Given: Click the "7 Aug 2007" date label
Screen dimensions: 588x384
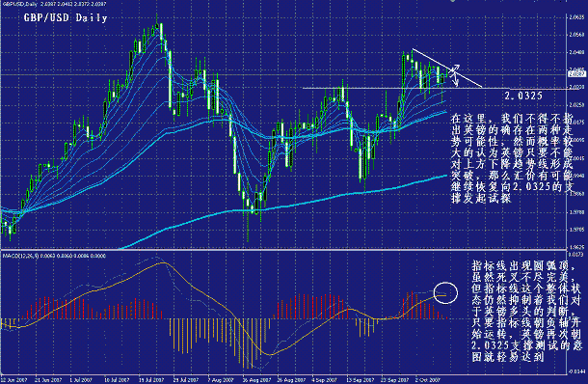Looking at the screenshot, I should (x=221, y=380).
